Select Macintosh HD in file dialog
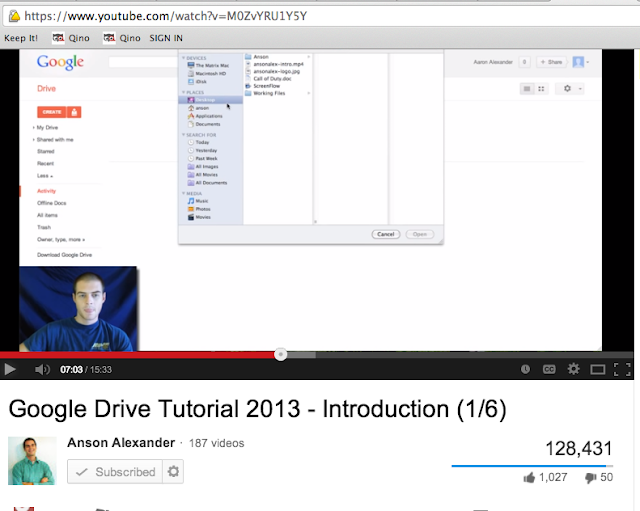Screen dimensions: 640x511 pyautogui.click(x=207, y=73)
